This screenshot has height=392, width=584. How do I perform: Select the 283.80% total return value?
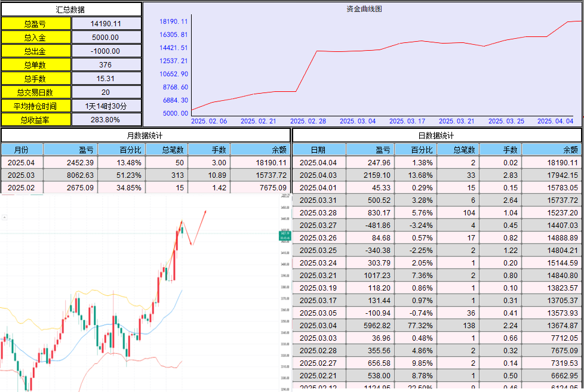(x=106, y=120)
